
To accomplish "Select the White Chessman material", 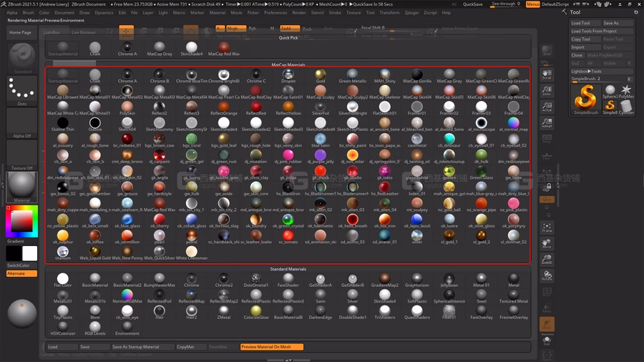I will [x=191, y=251].
